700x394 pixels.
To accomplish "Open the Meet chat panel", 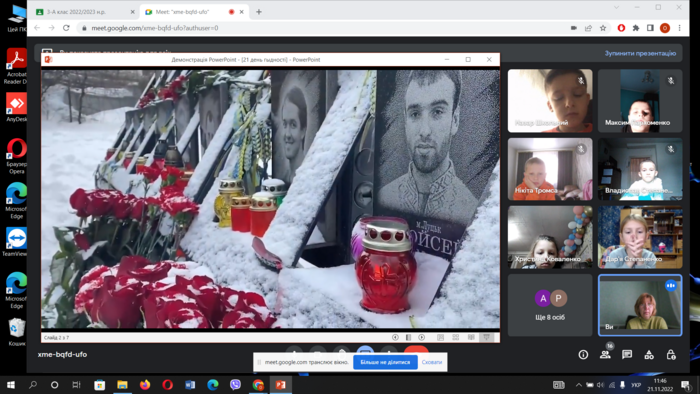I will pyautogui.click(x=627, y=355).
